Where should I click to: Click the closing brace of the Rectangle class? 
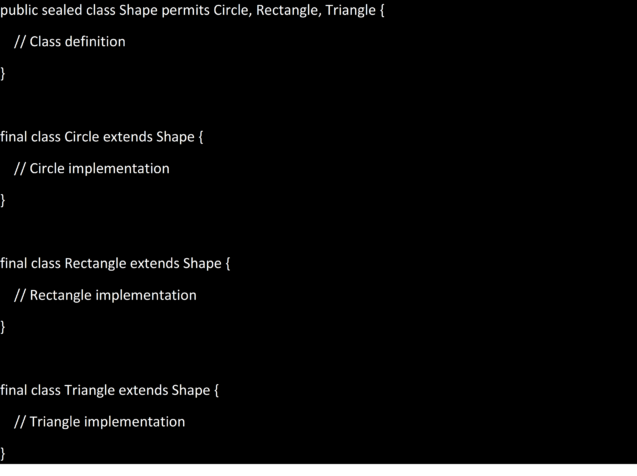3,327
